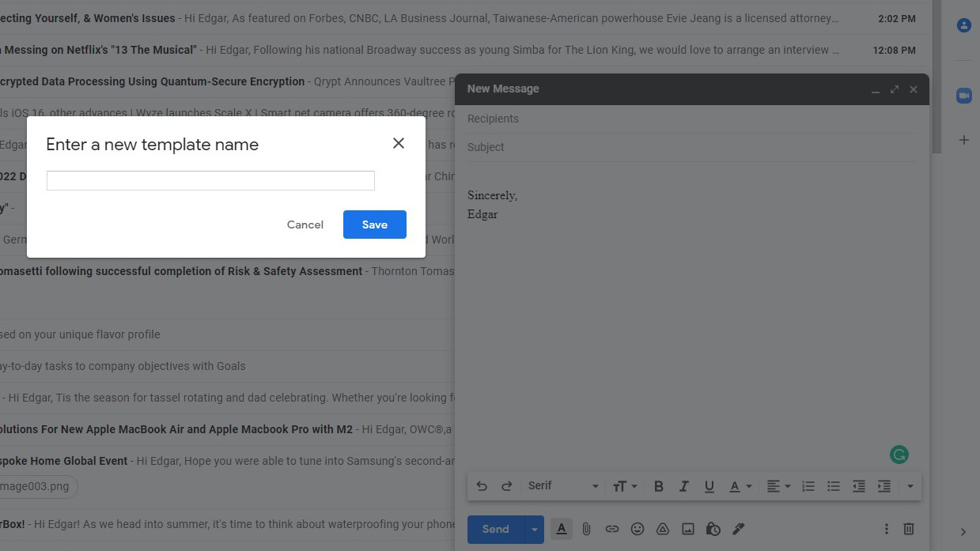Insert a photo into the message
The width and height of the screenshot is (980, 551).
click(x=687, y=529)
